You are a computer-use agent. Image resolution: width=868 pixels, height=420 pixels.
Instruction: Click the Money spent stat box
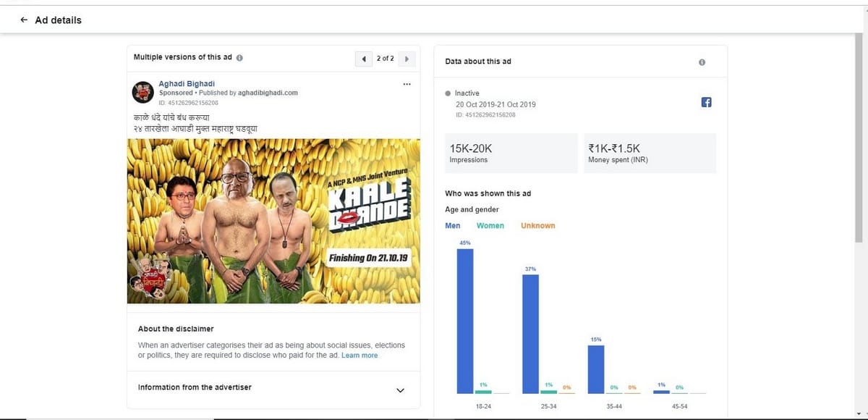[650, 153]
